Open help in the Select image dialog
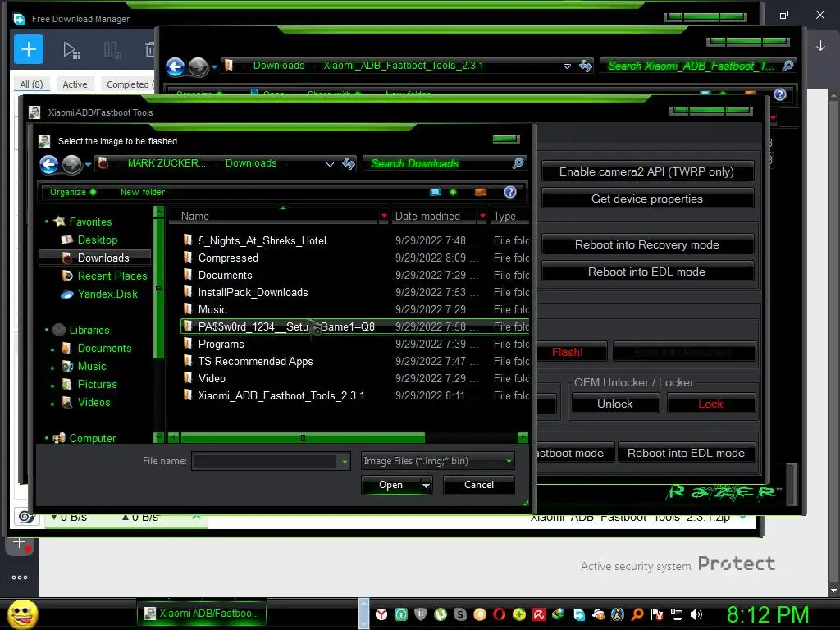The height and width of the screenshot is (630, 840). (x=510, y=192)
